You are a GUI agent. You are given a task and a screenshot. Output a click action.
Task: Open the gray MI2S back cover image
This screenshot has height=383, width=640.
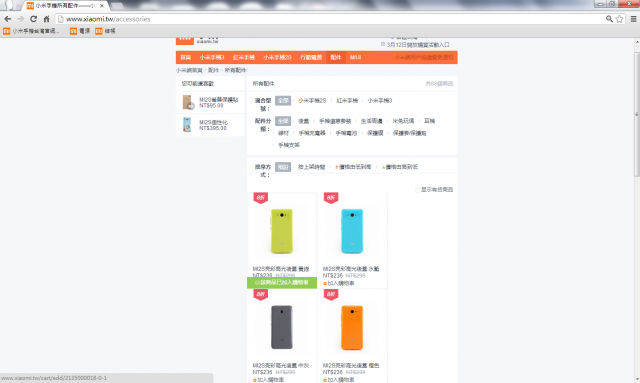tap(282, 327)
